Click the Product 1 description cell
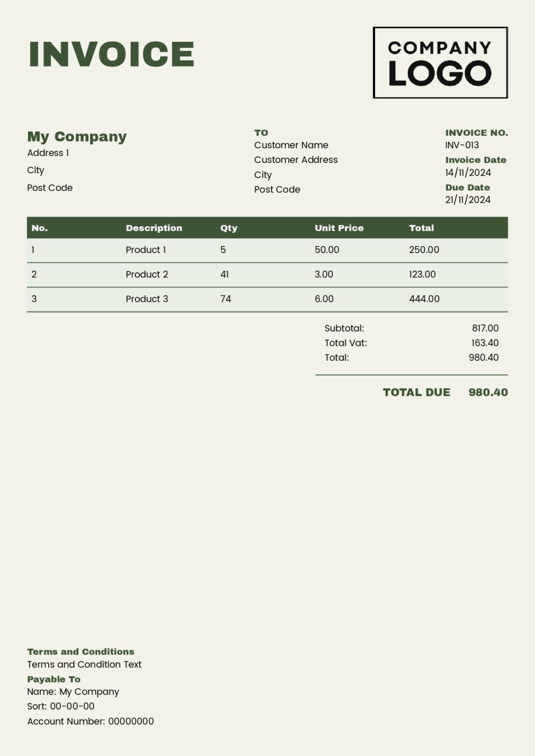535x756 pixels. pyautogui.click(x=146, y=250)
